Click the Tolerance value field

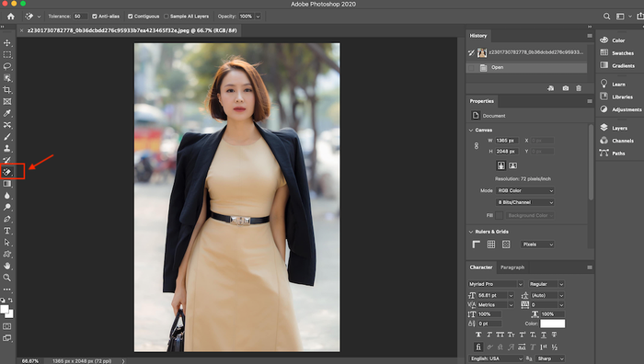tap(80, 17)
